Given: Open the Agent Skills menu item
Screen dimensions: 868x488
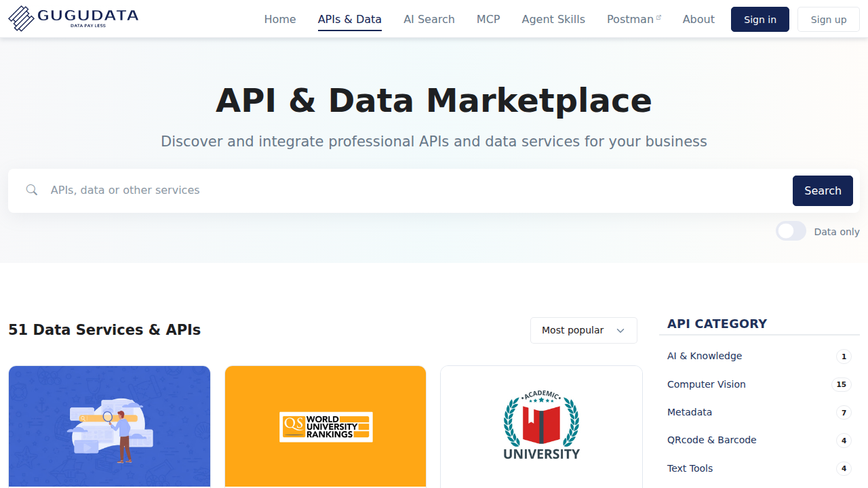Looking at the screenshot, I should pyautogui.click(x=553, y=19).
